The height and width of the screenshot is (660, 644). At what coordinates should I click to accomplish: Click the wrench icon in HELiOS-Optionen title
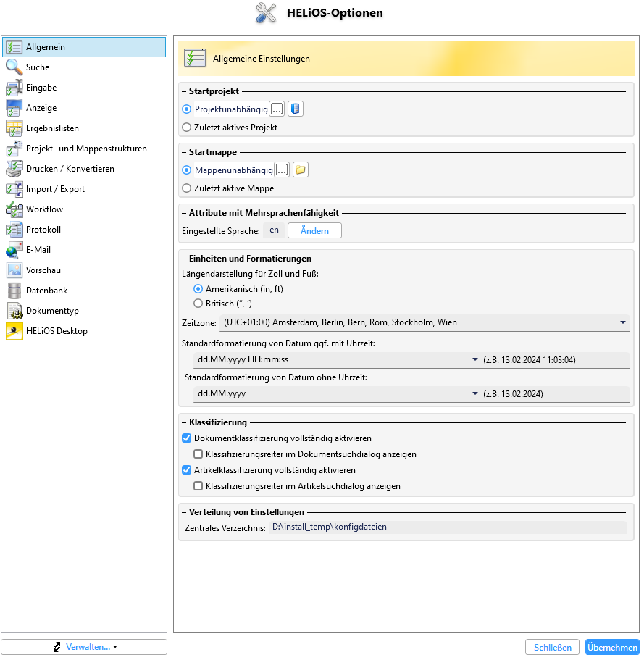[x=266, y=12]
